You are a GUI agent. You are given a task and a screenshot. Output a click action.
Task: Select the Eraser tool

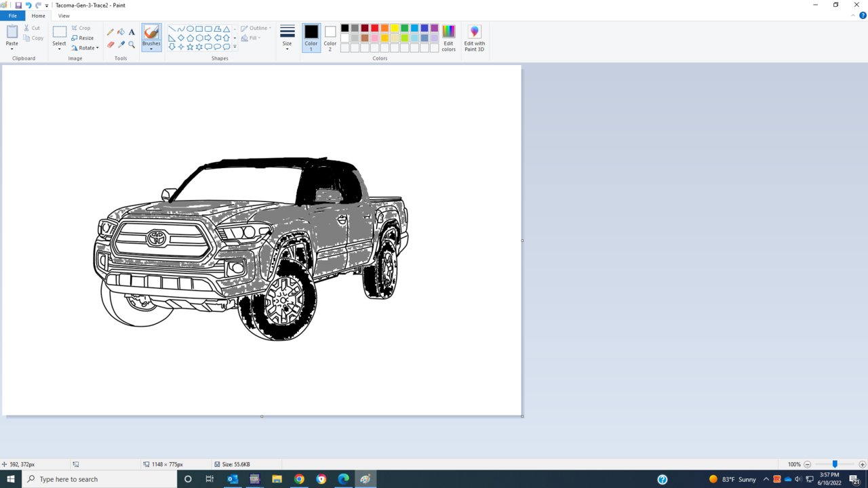coord(111,45)
